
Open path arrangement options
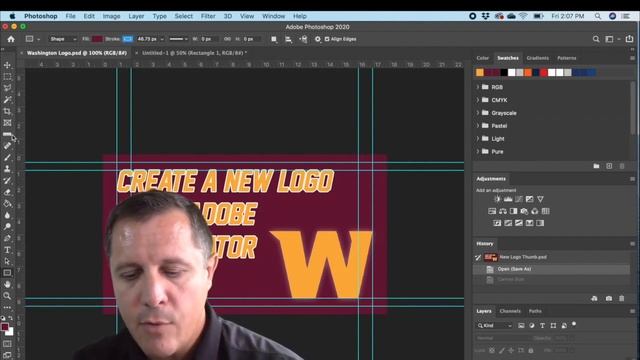[303, 39]
